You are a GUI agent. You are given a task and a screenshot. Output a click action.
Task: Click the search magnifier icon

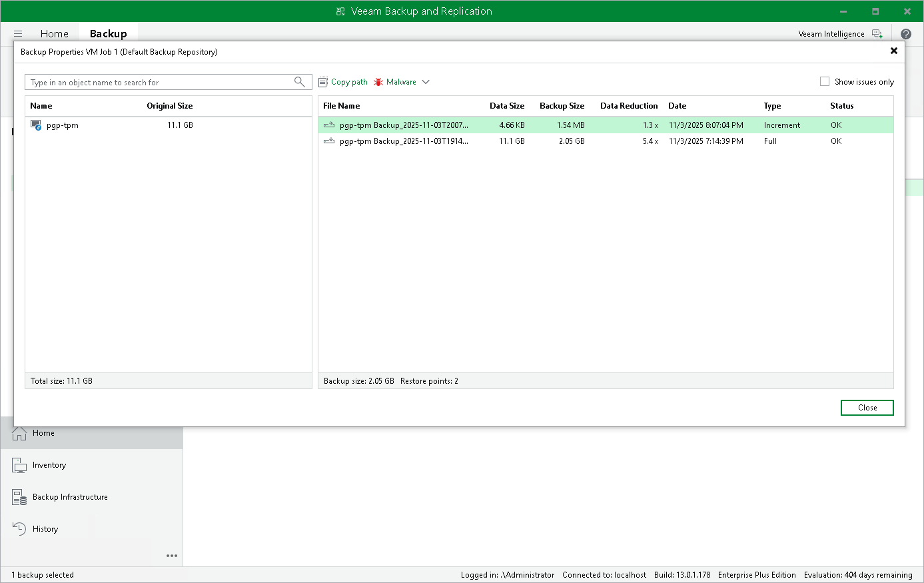[x=300, y=82]
